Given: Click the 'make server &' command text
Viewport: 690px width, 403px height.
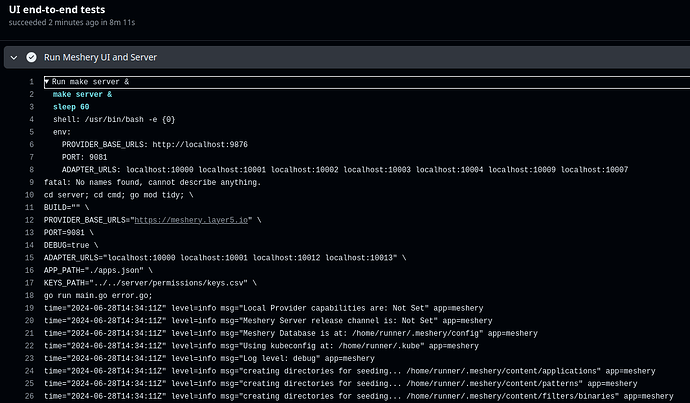Looking at the screenshot, I should (x=82, y=94).
